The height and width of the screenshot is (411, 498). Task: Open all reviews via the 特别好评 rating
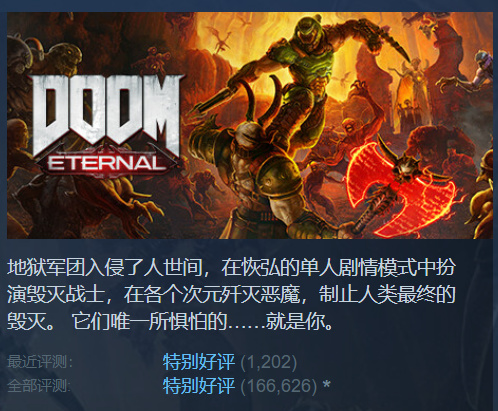199,386
